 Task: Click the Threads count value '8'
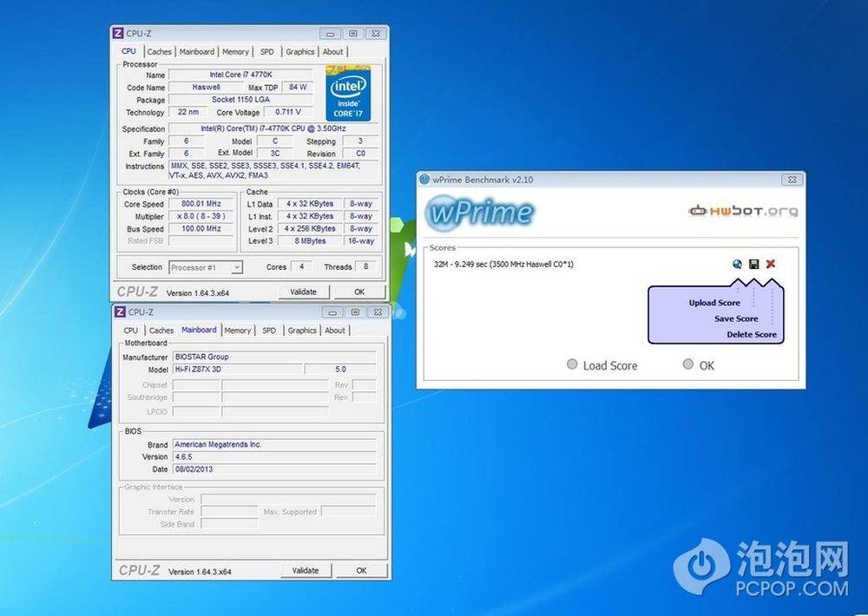pos(366,266)
